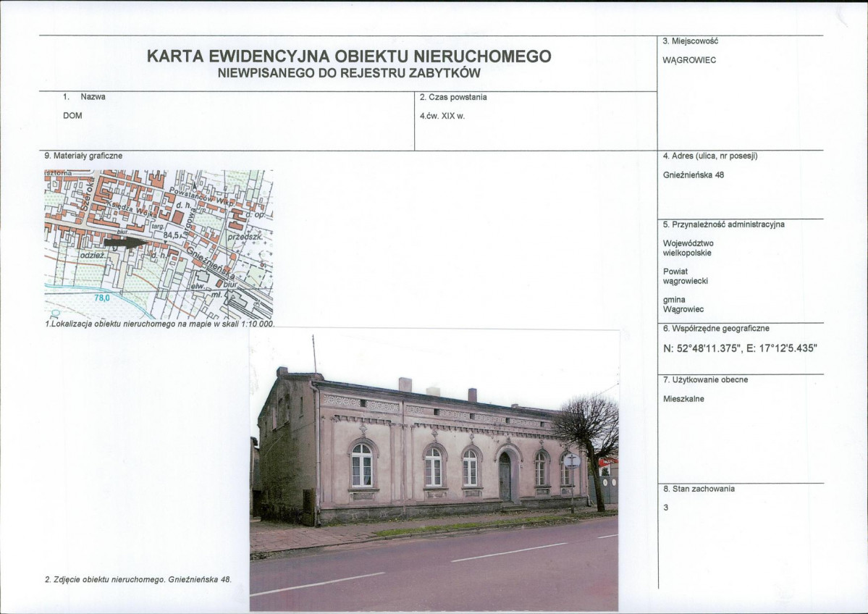
Task: Select the '6. Współrzędne geograficzne' label
Action: tap(716, 328)
